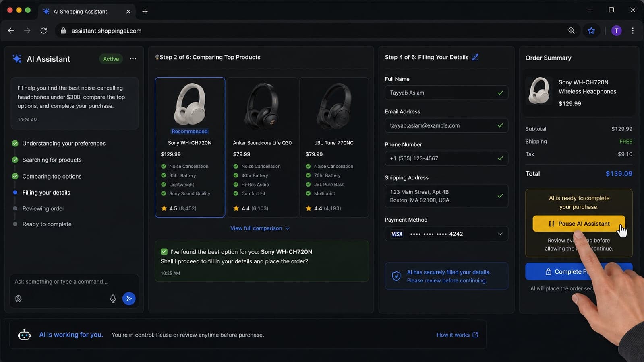Open the Payment Method dropdown
Screen dimensions: 644x362
446,234
